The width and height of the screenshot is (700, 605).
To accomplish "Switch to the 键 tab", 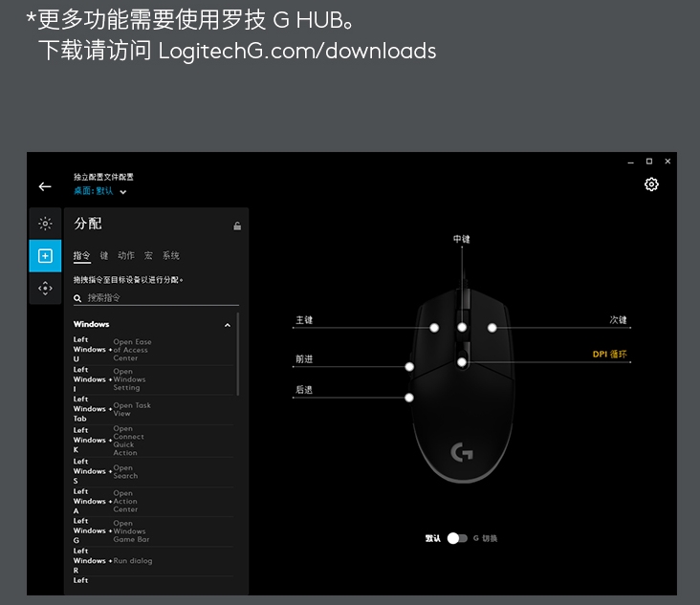I will click(104, 255).
